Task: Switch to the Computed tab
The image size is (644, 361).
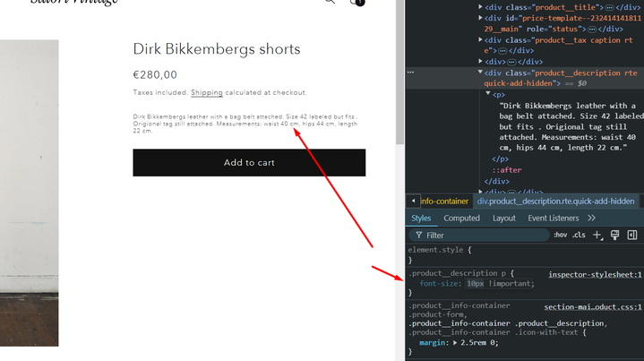Action: (x=461, y=219)
